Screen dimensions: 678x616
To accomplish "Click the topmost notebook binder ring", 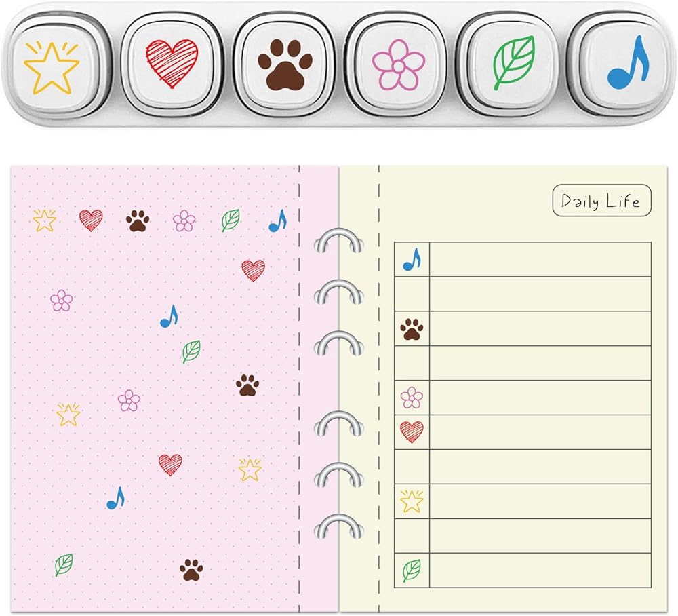I will [x=339, y=241].
